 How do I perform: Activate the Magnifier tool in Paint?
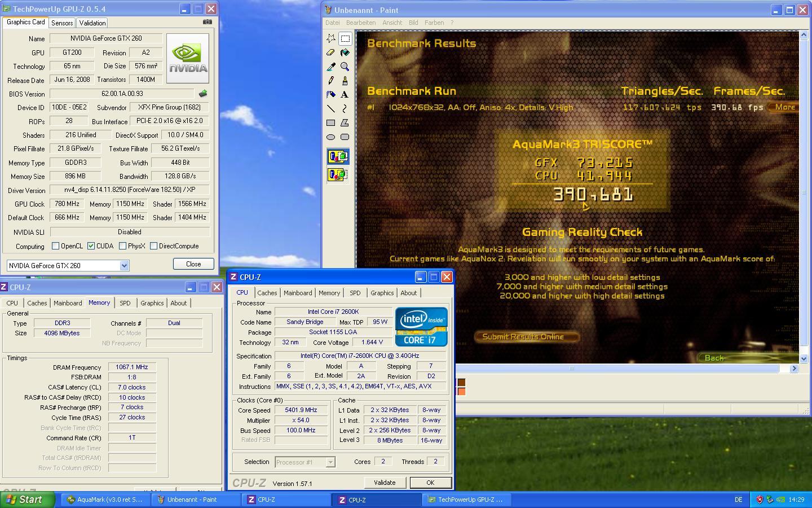pyautogui.click(x=345, y=67)
